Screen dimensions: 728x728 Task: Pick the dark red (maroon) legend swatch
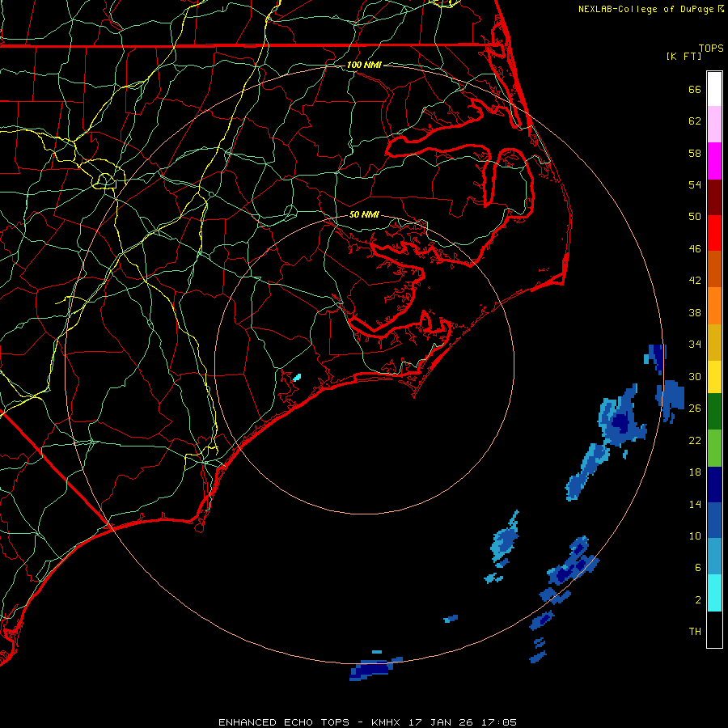(x=714, y=197)
